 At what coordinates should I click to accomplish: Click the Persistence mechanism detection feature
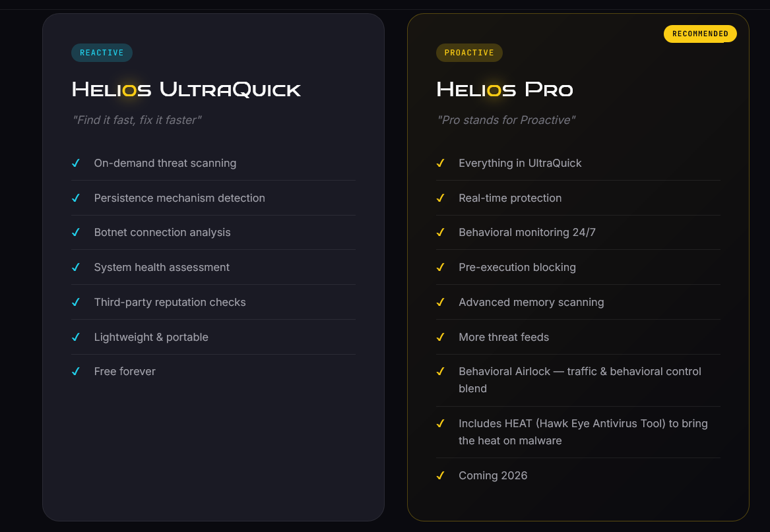point(213,198)
